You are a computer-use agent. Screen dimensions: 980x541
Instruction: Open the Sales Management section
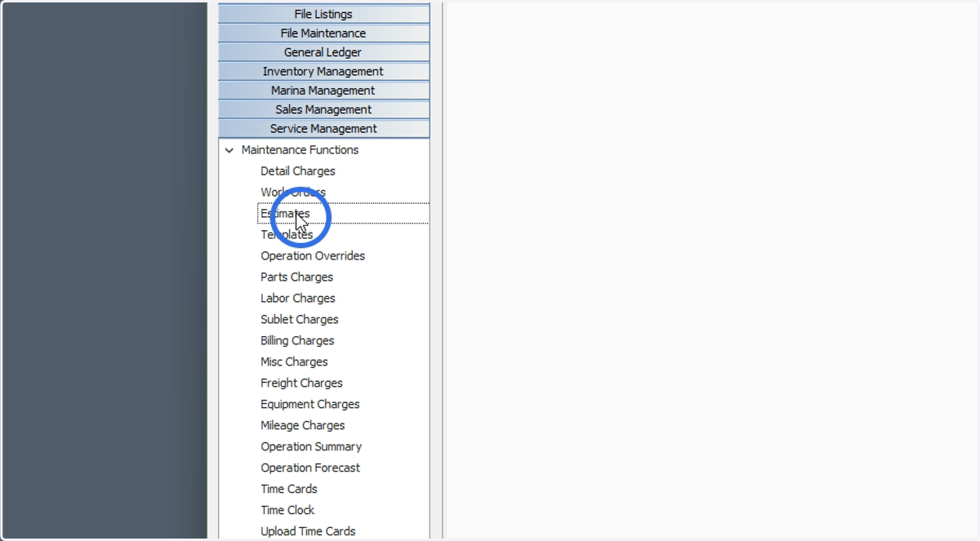(x=323, y=109)
